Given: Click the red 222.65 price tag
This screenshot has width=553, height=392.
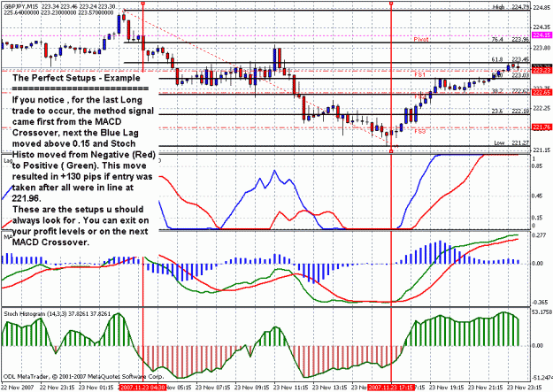Looking at the screenshot, I should coord(541,92).
